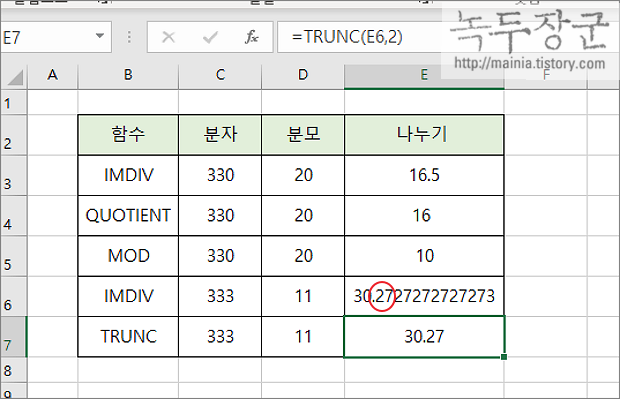The image size is (620, 399).
Task: Click cell C4 with value 330
Action: [x=220, y=216]
